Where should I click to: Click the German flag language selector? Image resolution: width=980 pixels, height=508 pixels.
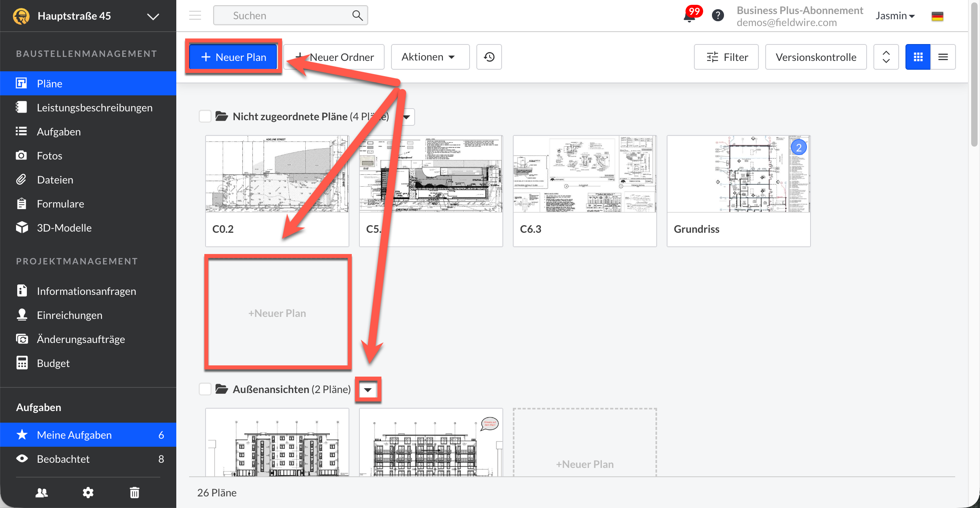[x=937, y=16]
